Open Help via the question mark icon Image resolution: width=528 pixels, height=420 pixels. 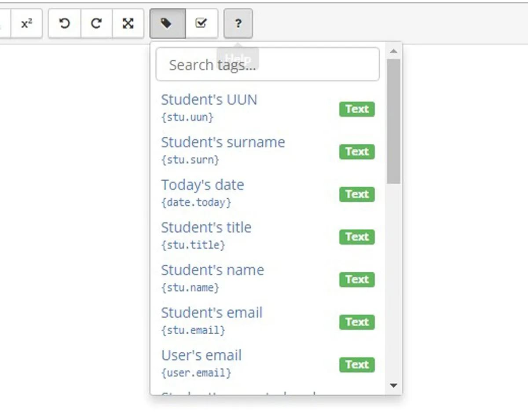click(238, 24)
